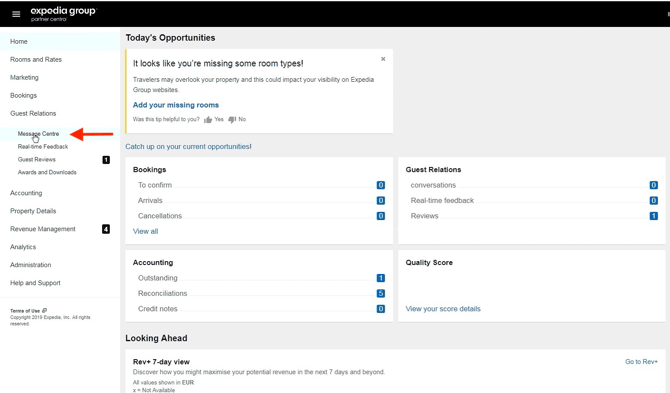Click Catch up on your current opportunities link
Screen dimensions: 670x393
[188, 147]
